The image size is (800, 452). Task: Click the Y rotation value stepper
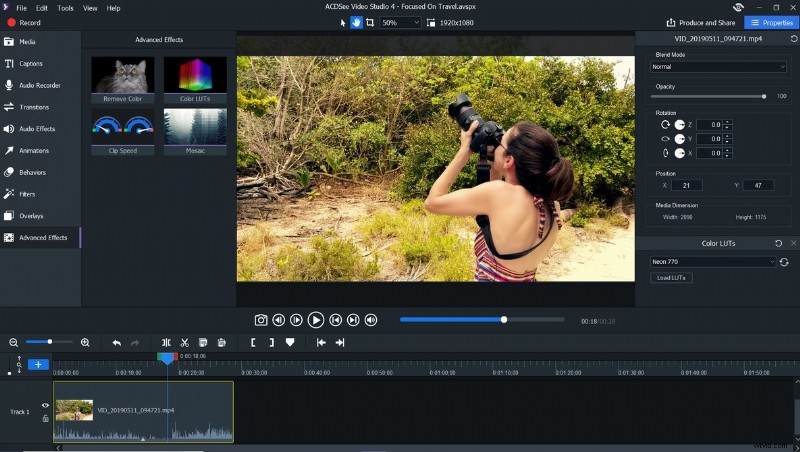click(x=728, y=139)
